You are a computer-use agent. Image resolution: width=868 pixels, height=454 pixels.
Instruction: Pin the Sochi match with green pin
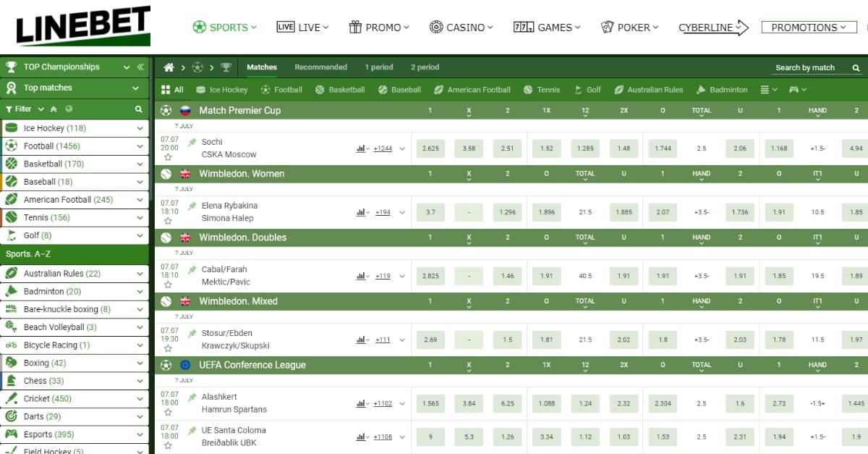(x=192, y=143)
